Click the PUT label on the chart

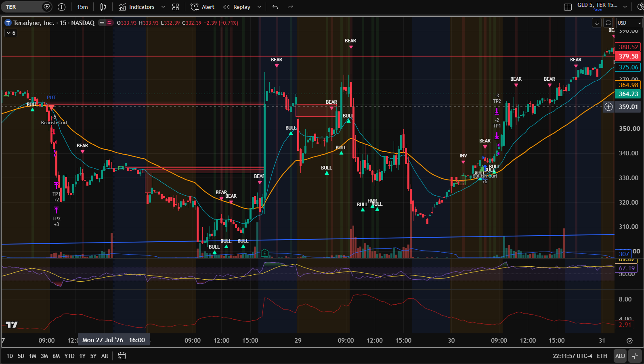51,98
